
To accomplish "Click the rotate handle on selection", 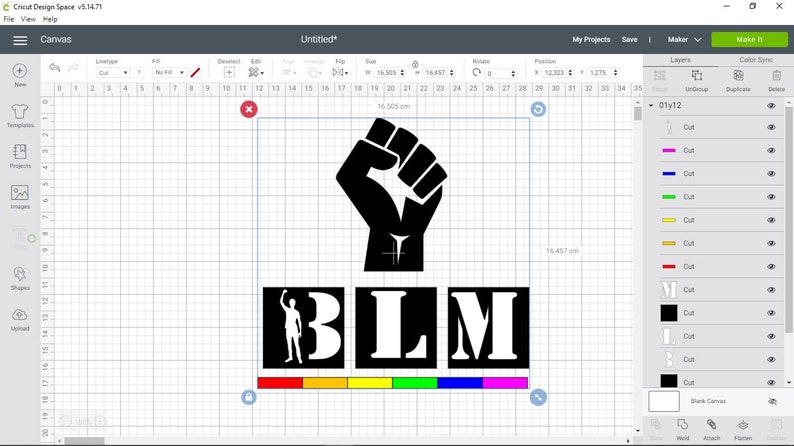I will (x=538, y=109).
